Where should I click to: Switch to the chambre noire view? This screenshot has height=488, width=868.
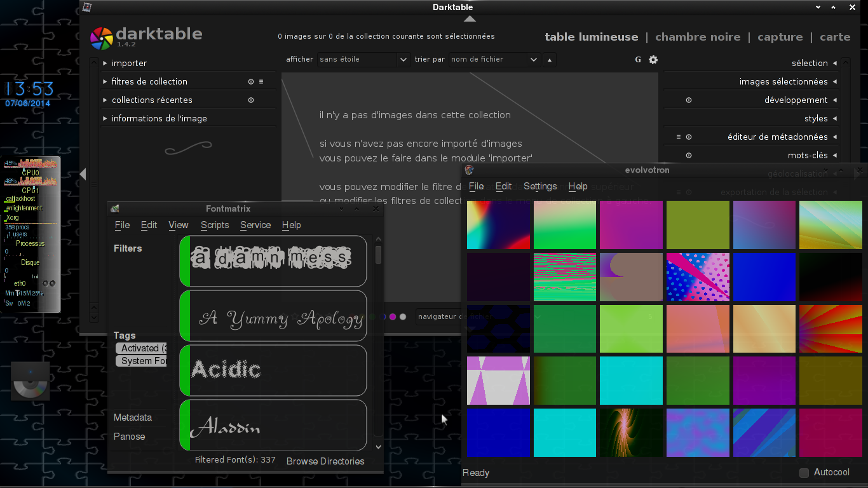point(697,37)
